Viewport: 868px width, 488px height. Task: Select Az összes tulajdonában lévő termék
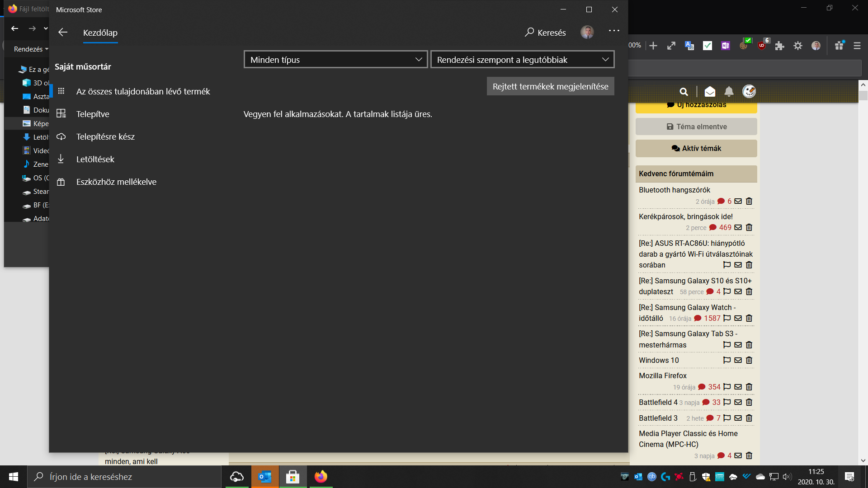[143, 91]
